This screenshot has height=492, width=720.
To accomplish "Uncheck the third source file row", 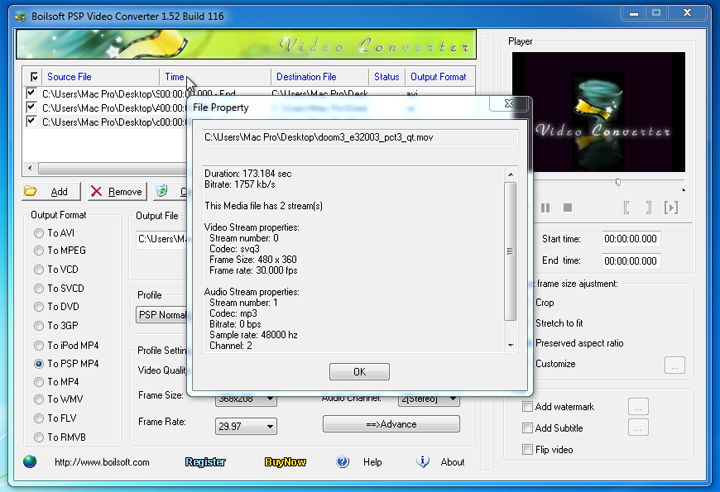I will 31,122.
